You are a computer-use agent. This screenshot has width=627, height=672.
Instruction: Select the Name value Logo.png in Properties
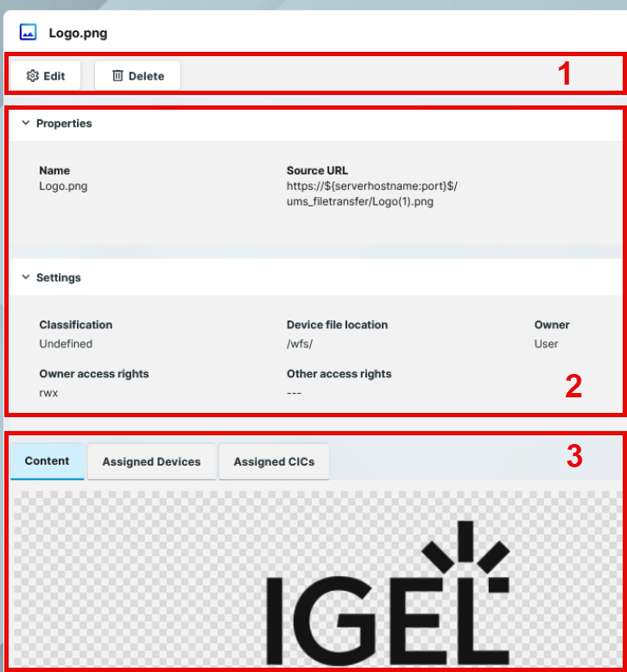(63, 186)
